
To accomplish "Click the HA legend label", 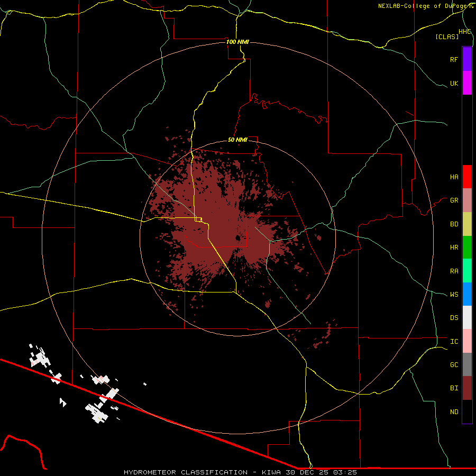I will pos(454,177).
